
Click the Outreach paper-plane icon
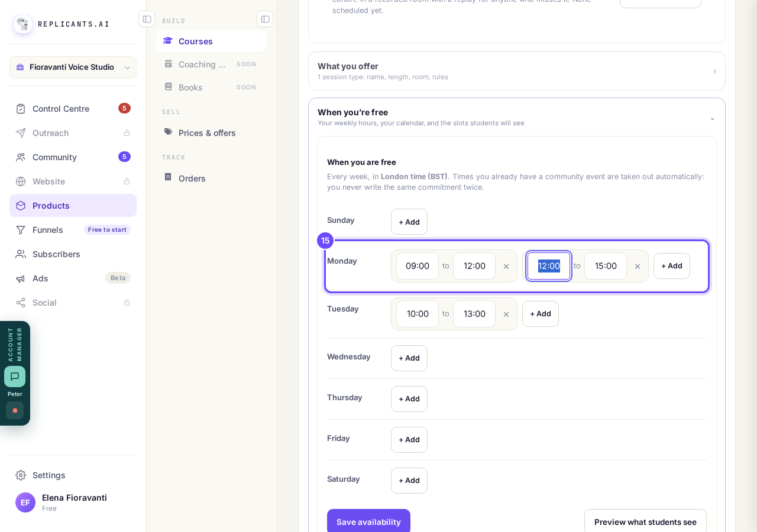(x=21, y=133)
